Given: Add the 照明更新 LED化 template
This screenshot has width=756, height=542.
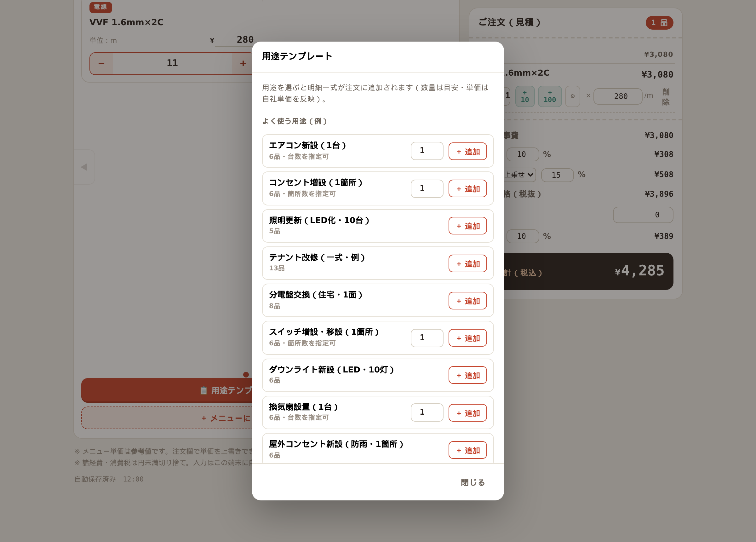Looking at the screenshot, I should [467, 226].
